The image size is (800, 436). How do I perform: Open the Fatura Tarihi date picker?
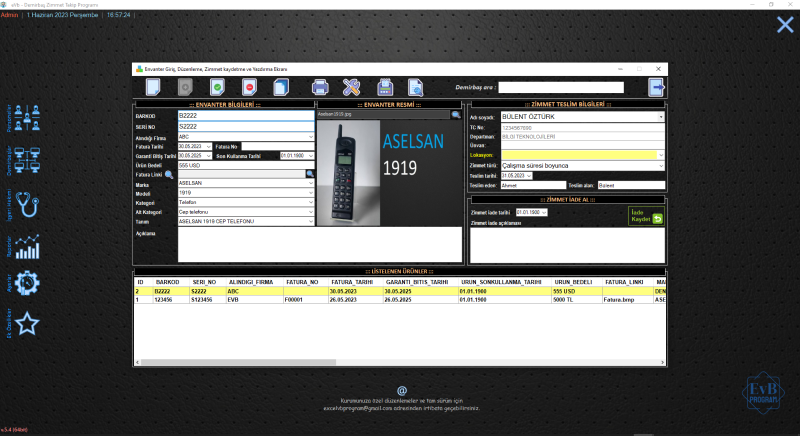(x=208, y=146)
